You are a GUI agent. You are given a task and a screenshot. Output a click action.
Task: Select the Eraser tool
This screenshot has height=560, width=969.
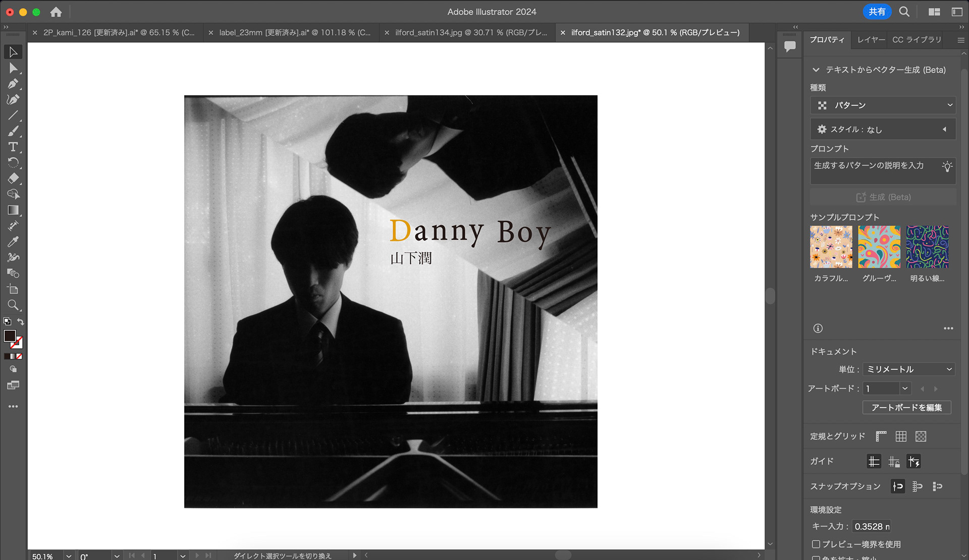pos(13,178)
